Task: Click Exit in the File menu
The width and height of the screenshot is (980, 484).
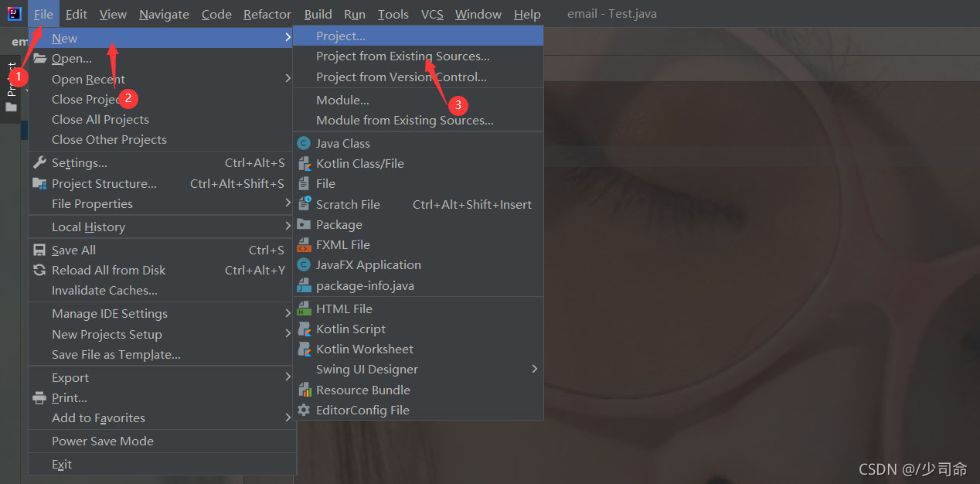Action: coord(162,464)
